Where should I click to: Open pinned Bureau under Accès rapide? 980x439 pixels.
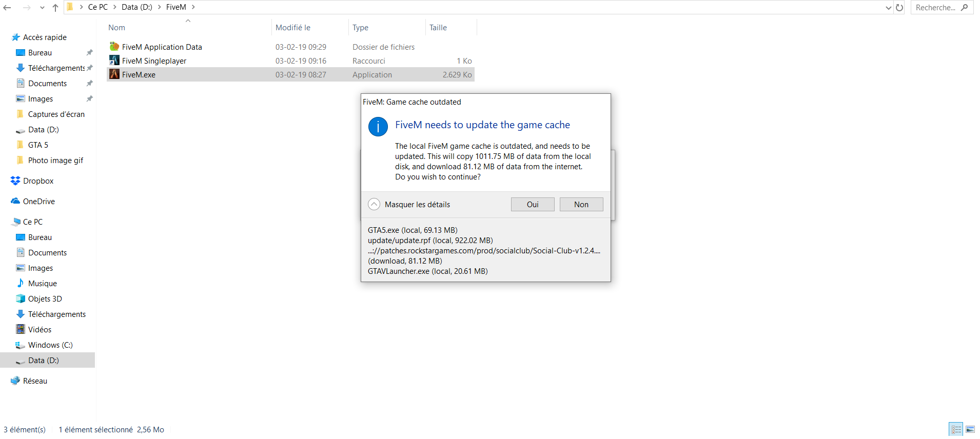40,53
